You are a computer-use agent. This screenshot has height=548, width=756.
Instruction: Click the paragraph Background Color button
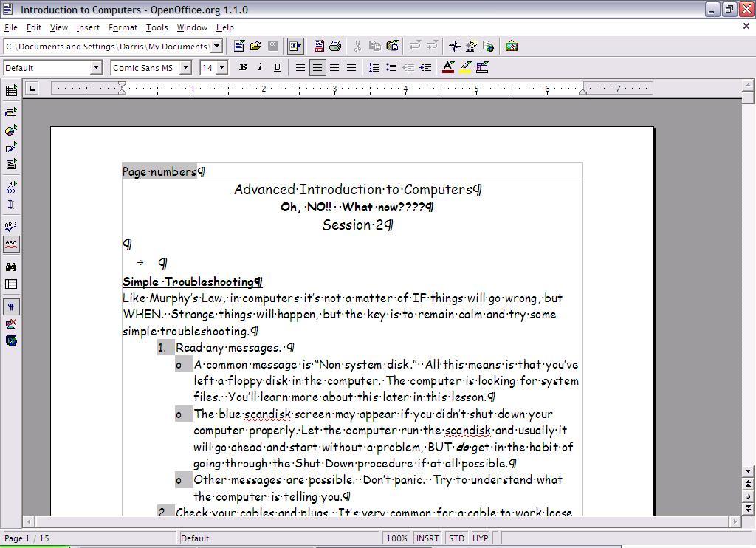tap(482, 67)
